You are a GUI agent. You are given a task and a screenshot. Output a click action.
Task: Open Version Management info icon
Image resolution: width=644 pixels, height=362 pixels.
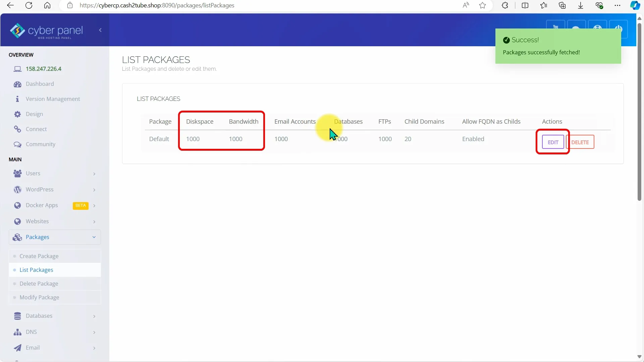coord(17,99)
